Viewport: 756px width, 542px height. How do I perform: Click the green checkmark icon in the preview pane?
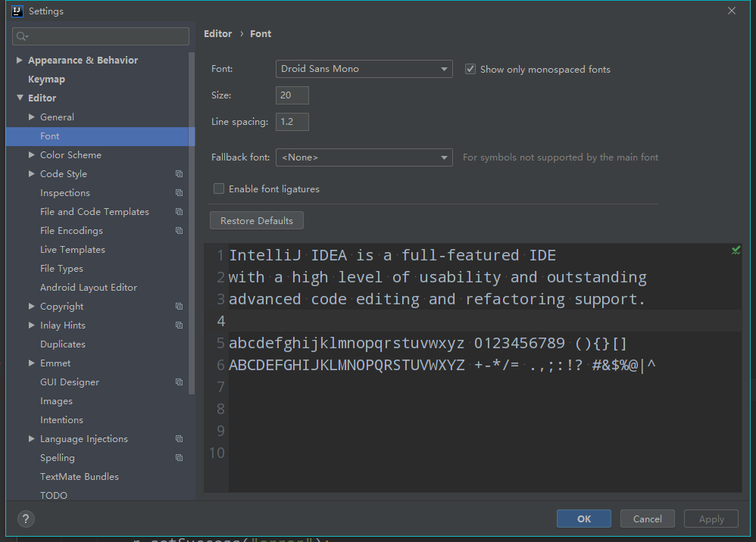[x=736, y=250]
